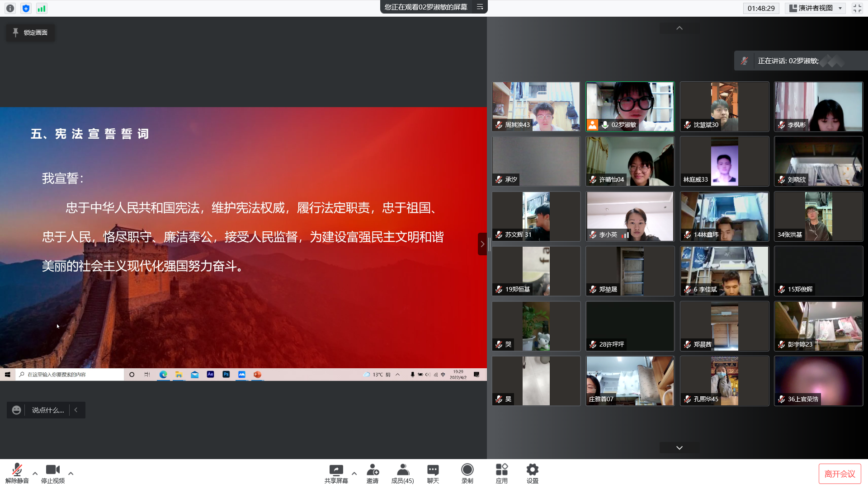Unmute microphone with 解除静音
Viewport: 868px width, 488px height.
click(x=17, y=473)
